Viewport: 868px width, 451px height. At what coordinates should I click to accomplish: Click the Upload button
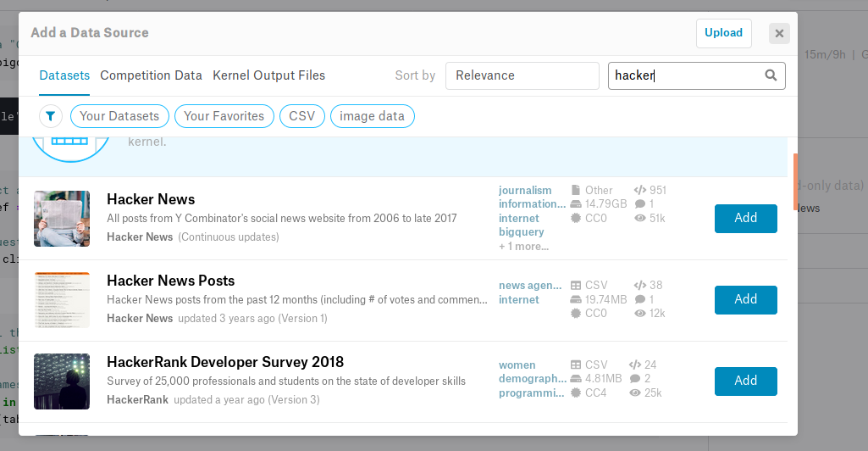tap(723, 33)
